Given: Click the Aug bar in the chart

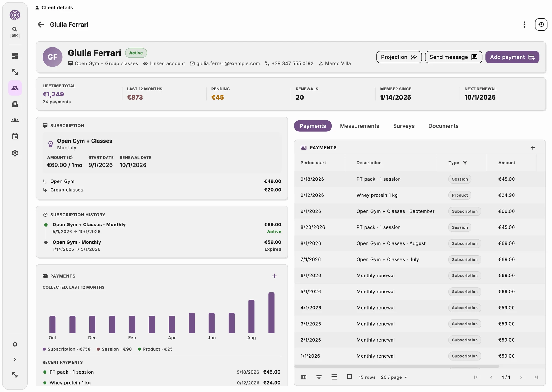Looking at the screenshot, I should click(x=251, y=316).
